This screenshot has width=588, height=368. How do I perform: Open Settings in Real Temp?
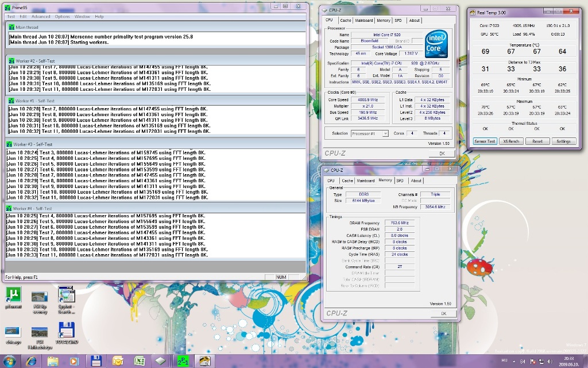564,141
